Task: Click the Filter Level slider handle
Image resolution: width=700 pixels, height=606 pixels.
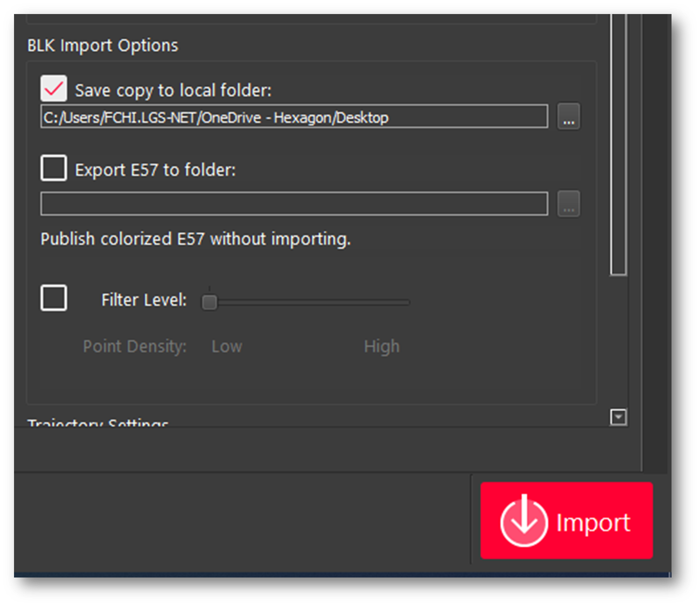Action: [x=210, y=302]
